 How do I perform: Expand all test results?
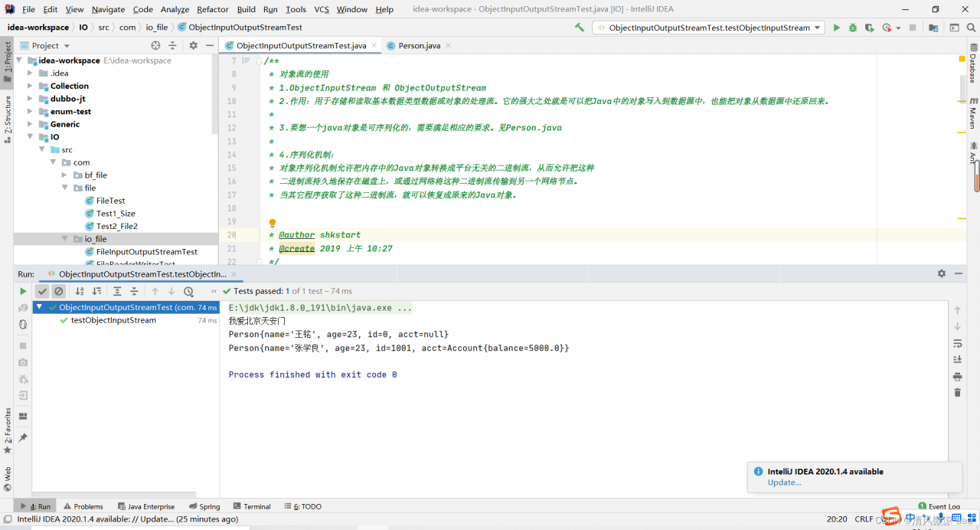tap(117, 291)
